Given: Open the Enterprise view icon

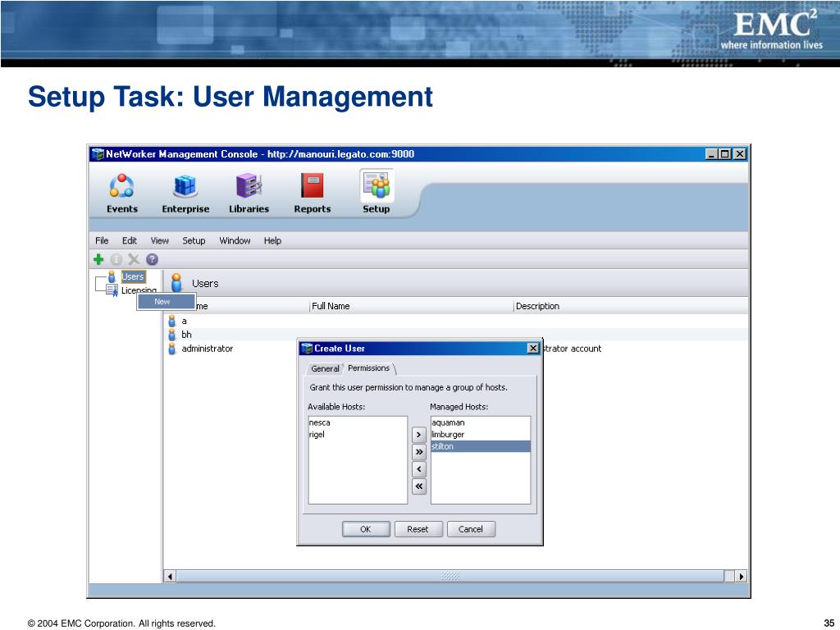Looking at the screenshot, I should click(185, 186).
